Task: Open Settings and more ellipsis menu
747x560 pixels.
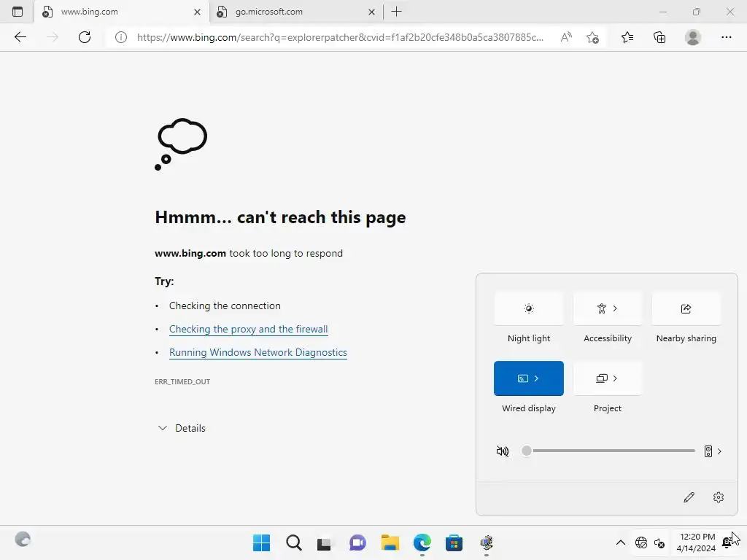Action: (726, 37)
